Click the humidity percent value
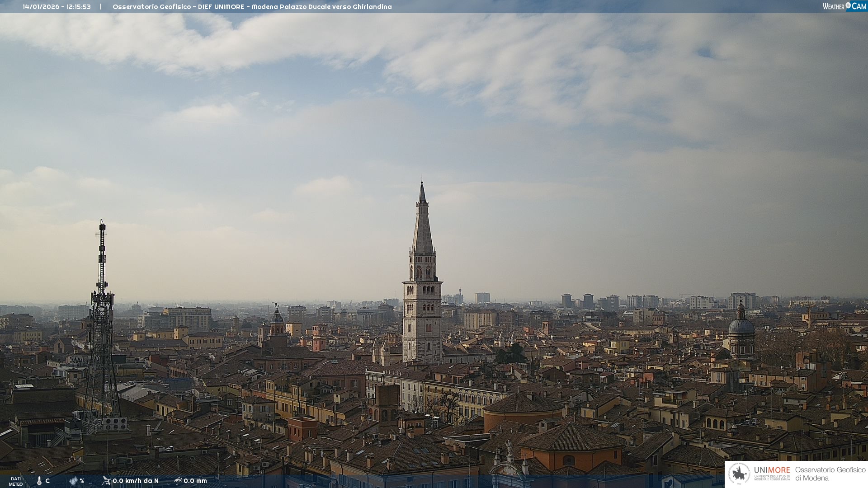 coord(82,481)
